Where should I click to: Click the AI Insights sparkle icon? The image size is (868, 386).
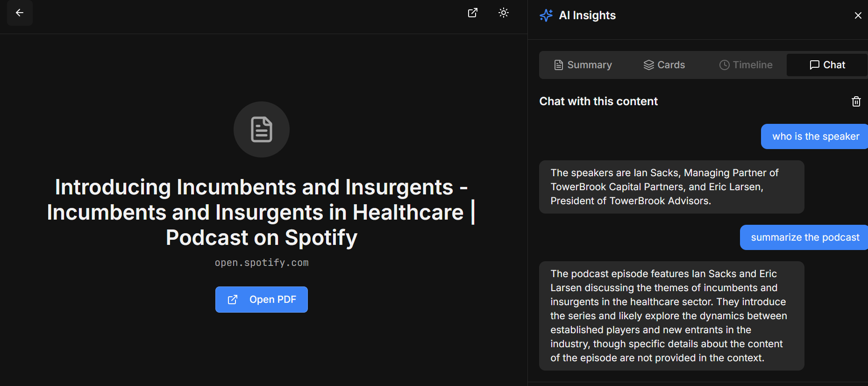point(546,15)
